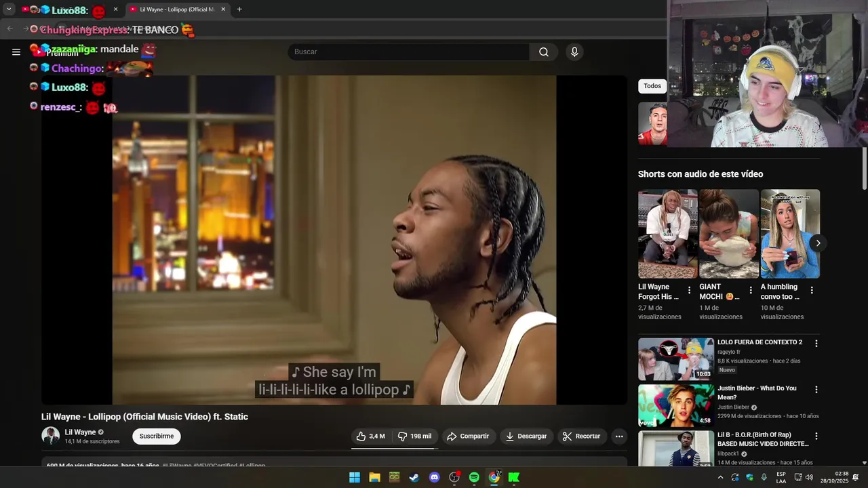The height and width of the screenshot is (488, 868).
Task: Open network settings tray icon
Action: [x=798, y=477]
